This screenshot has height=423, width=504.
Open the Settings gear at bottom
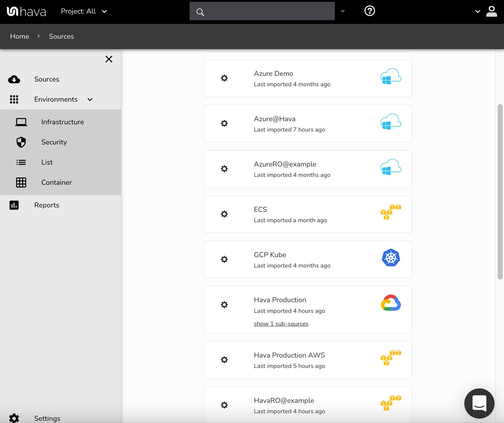14,418
